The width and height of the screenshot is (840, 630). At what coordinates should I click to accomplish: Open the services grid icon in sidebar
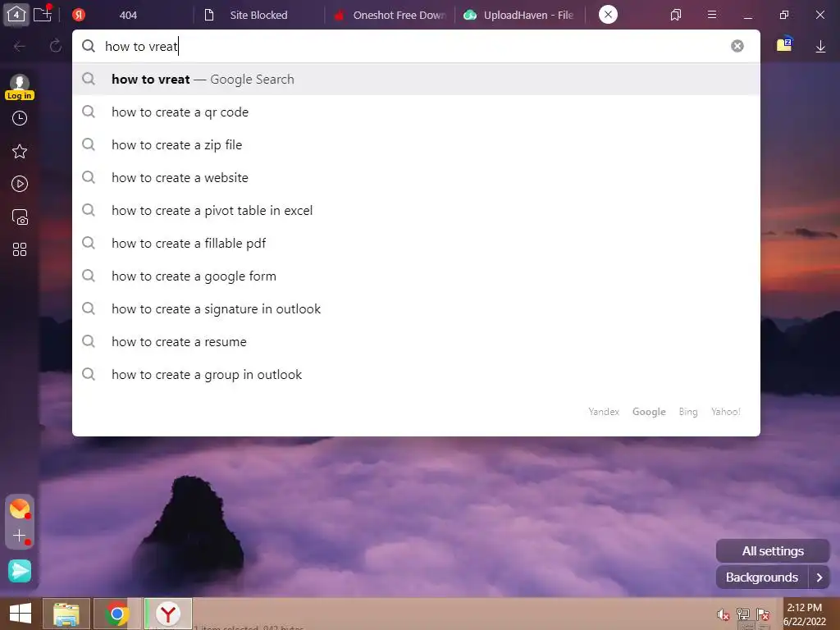pyautogui.click(x=20, y=249)
